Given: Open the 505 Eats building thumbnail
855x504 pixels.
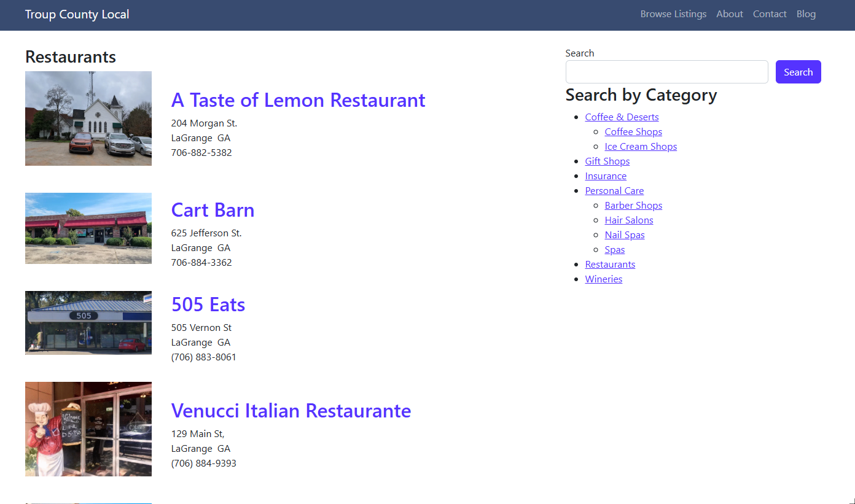Looking at the screenshot, I should point(88,323).
